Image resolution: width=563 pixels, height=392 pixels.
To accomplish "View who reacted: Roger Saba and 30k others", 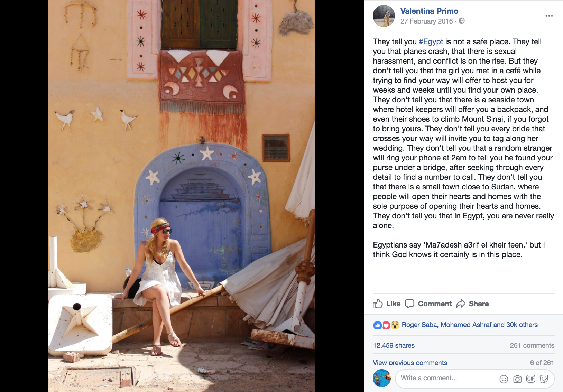I will tap(470, 325).
